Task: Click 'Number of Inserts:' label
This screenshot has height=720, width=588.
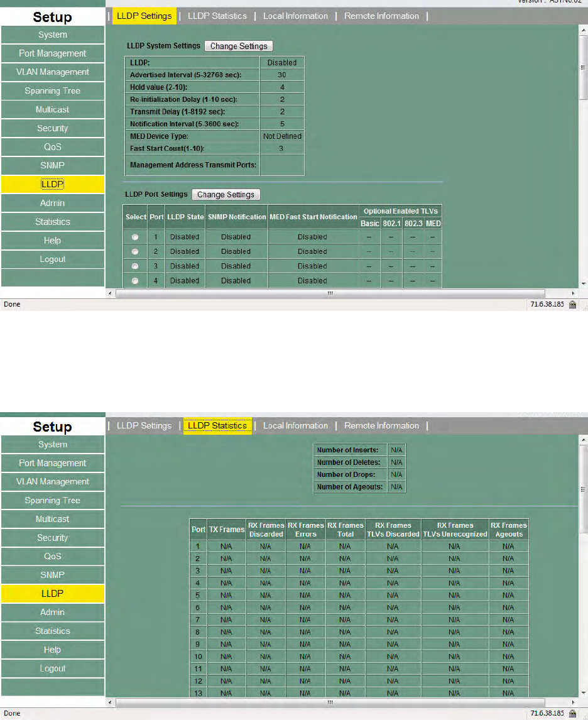Action: (x=347, y=450)
